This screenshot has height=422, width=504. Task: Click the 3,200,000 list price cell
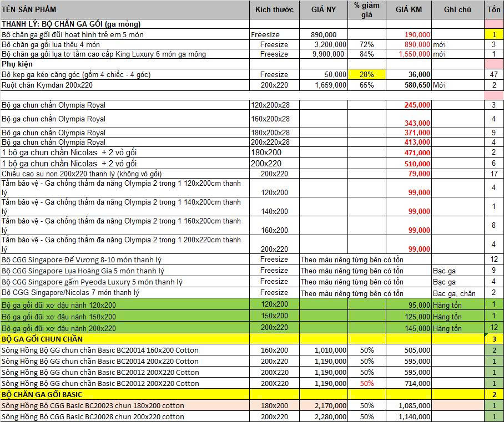coord(324,44)
